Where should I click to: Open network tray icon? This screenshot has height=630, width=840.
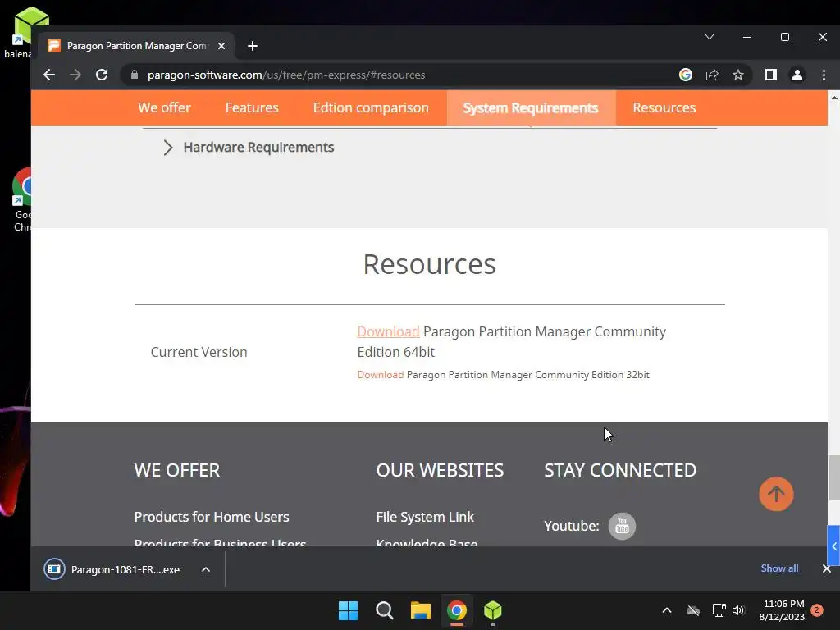(x=719, y=610)
